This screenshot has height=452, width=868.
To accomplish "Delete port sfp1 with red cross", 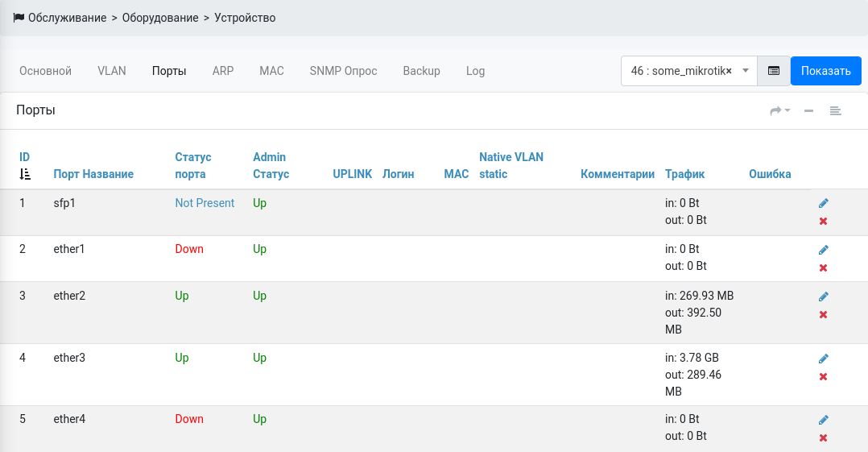I will pyautogui.click(x=823, y=221).
